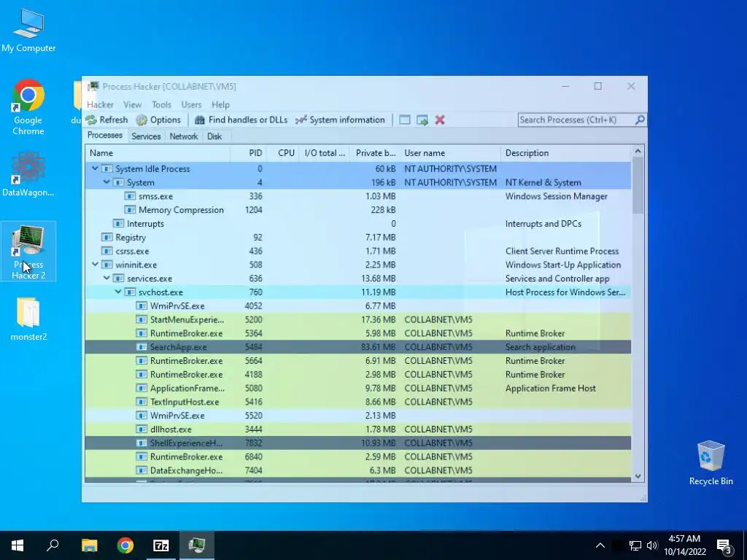Sort by the Private bytes column header
Image resolution: width=747 pixels, height=560 pixels.
point(375,153)
